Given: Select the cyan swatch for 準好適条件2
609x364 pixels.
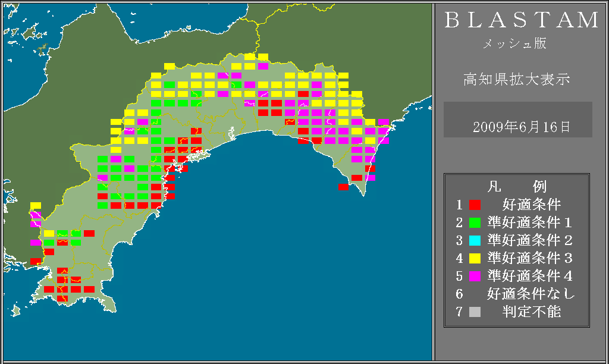Looking at the screenshot, I should (475, 241).
